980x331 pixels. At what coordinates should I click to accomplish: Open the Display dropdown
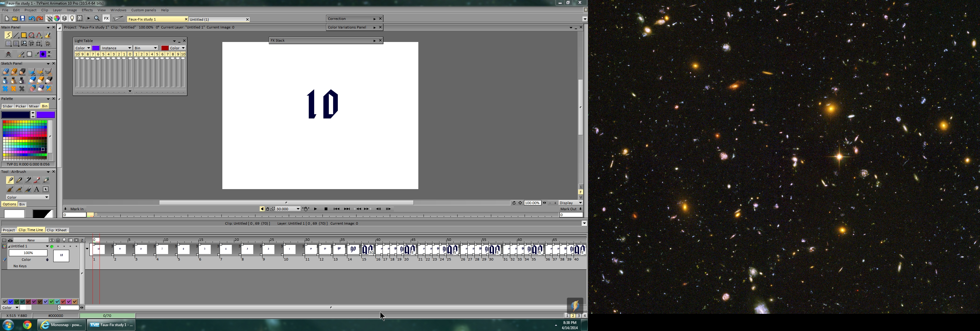[x=571, y=203]
